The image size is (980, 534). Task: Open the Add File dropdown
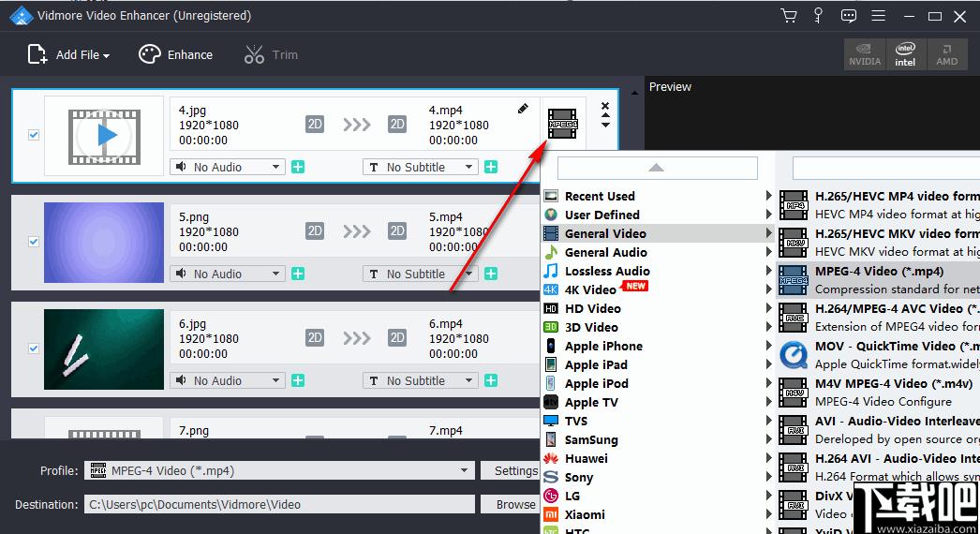coord(68,55)
